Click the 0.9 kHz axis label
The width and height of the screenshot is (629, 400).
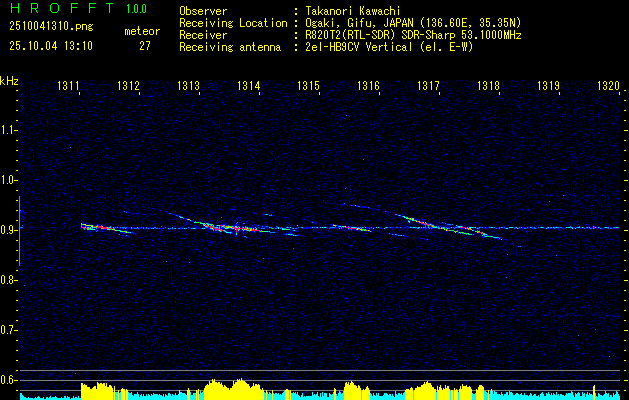pyautogui.click(x=8, y=230)
